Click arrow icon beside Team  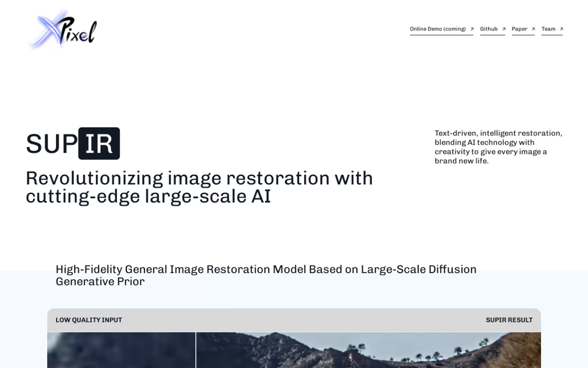(x=561, y=29)
